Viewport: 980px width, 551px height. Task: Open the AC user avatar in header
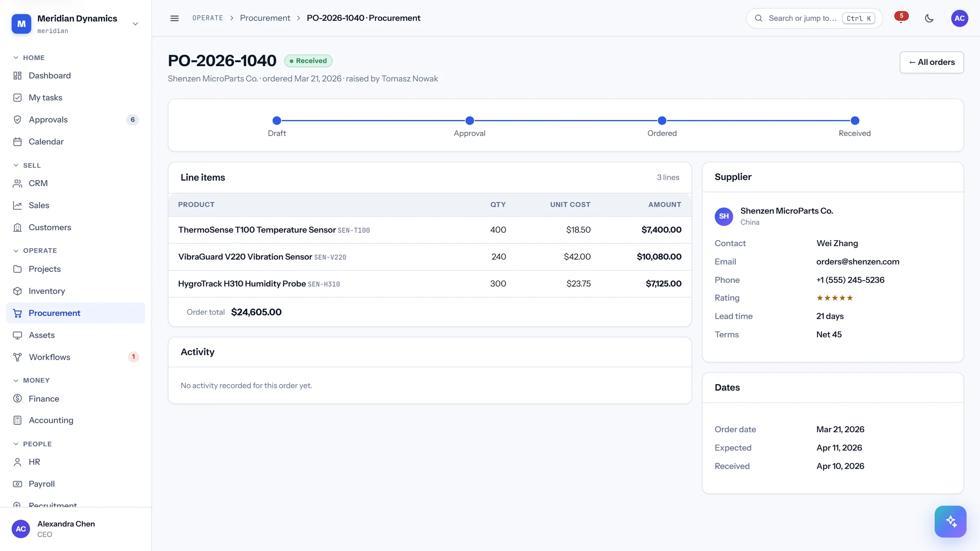pyautogui.click(x=959, y=18)
